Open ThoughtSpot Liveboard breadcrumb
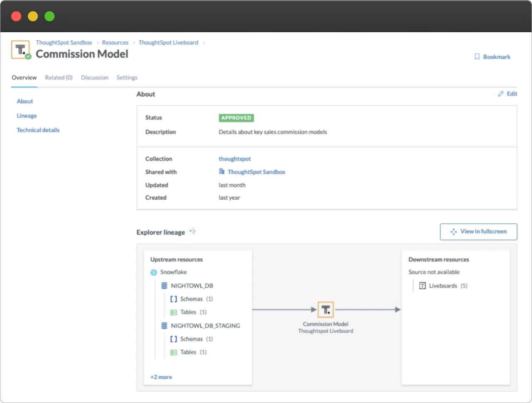The image size is (532, 403). pos(168,43)
